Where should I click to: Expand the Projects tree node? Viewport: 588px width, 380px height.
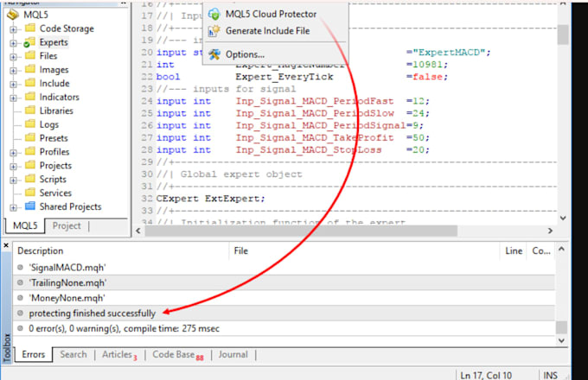(x=14, y=166)
